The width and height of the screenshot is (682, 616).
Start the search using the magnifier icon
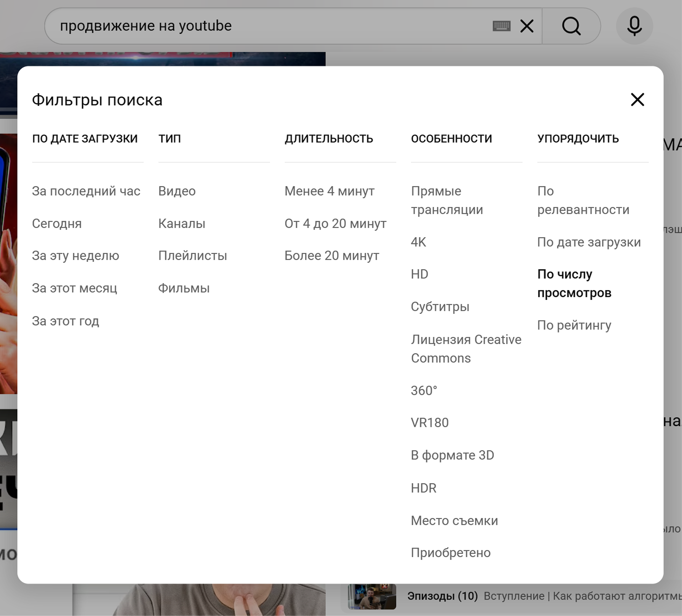[572, 26]
